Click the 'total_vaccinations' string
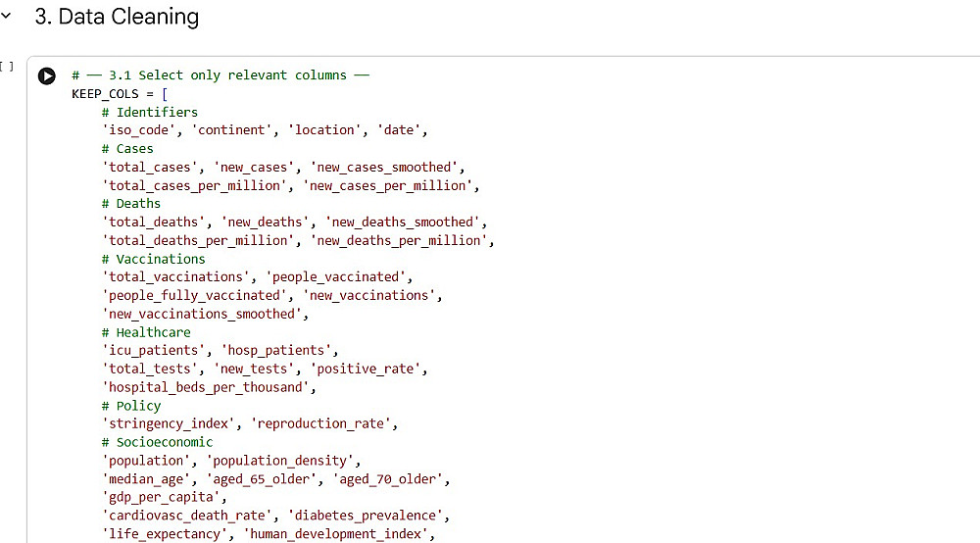 click(x=175, y=276)
